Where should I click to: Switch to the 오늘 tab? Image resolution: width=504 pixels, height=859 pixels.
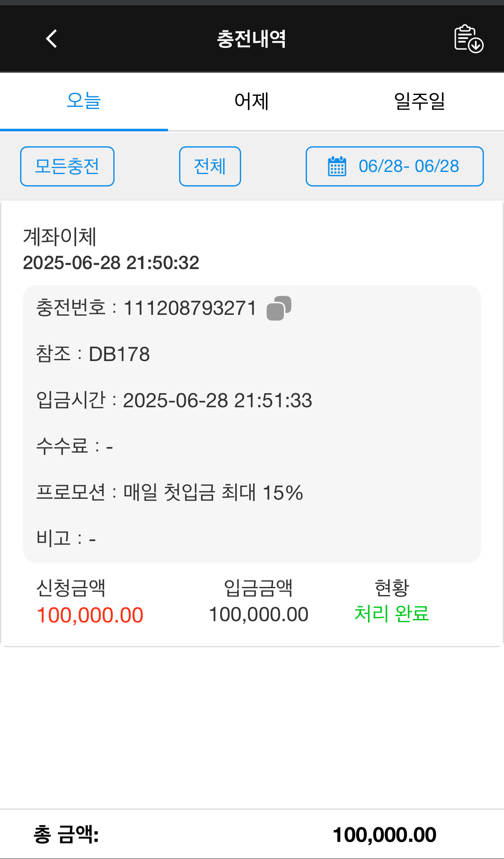[x=84, y=101]
